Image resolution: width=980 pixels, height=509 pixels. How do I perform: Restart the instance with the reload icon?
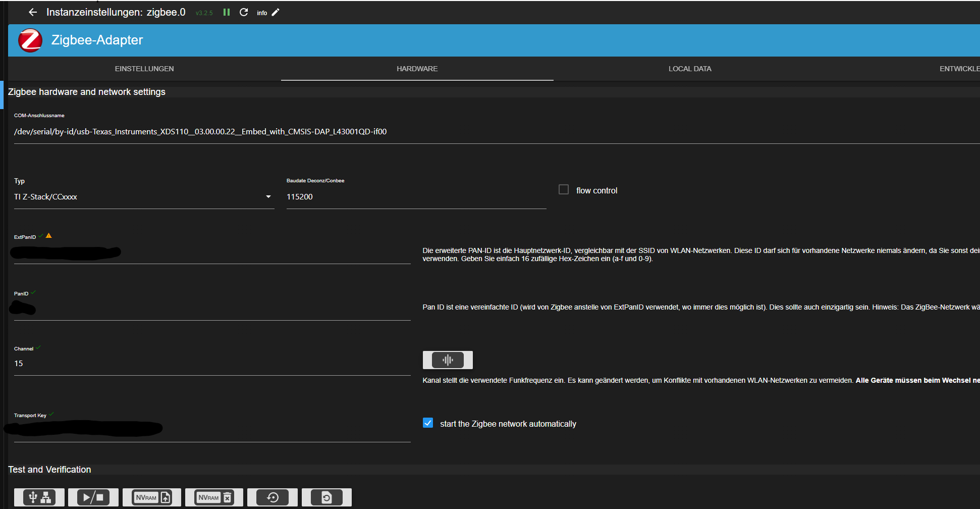click(244, 12)
